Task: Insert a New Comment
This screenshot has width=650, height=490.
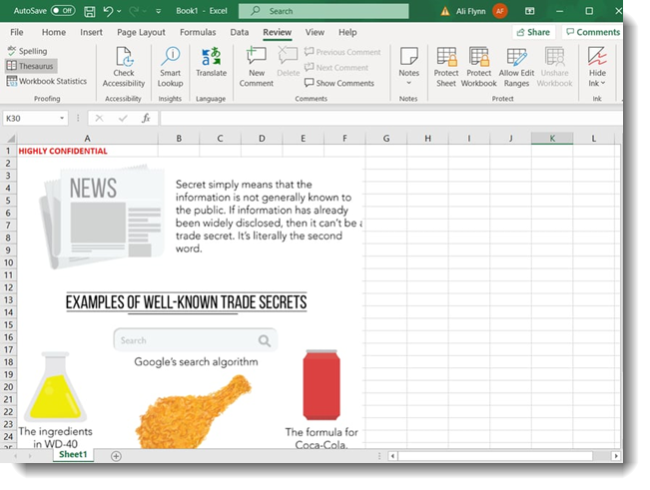Action: [256, 65]
